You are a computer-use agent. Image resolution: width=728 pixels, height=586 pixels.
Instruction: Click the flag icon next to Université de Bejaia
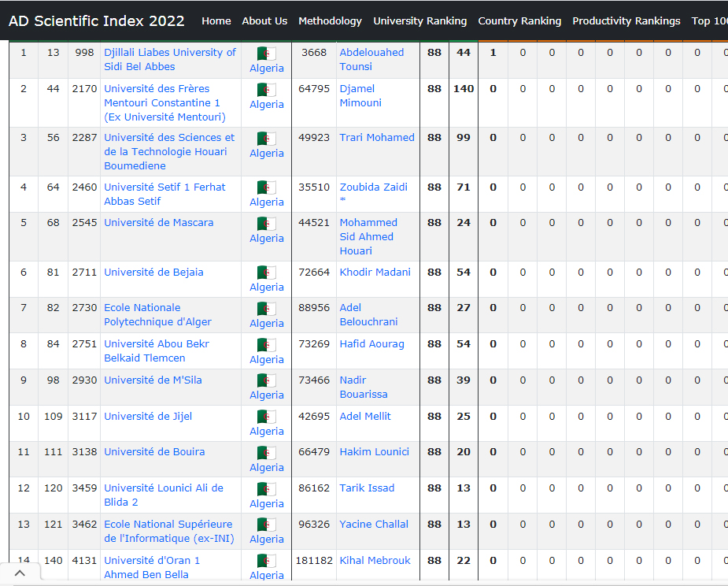(x=267, y=273)
